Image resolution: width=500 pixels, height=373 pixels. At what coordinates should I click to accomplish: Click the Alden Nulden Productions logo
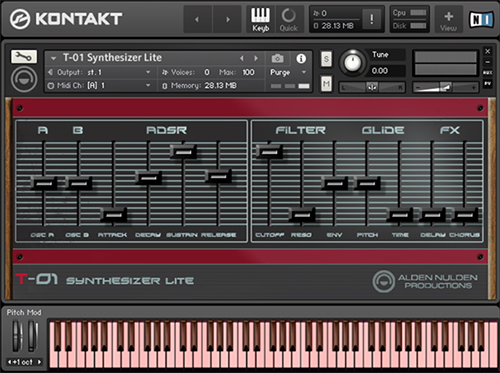tap(425, 281)
